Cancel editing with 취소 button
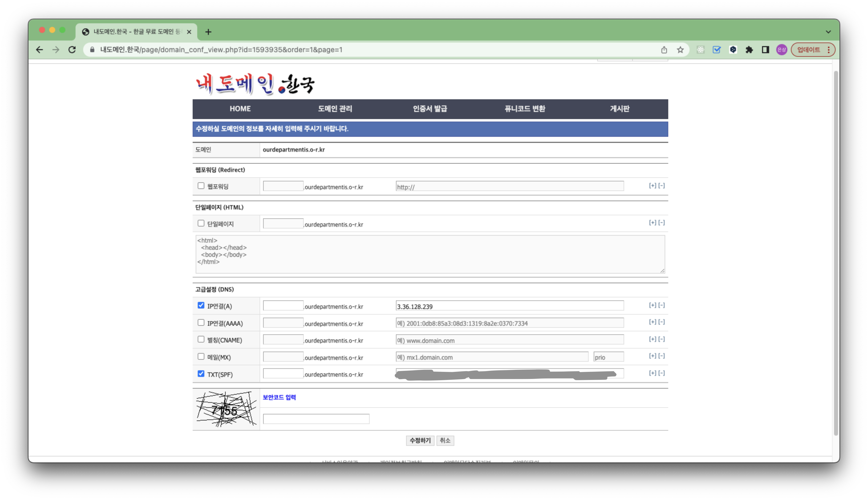The width and height of the screenshot is (868, 500). point(445,440)
